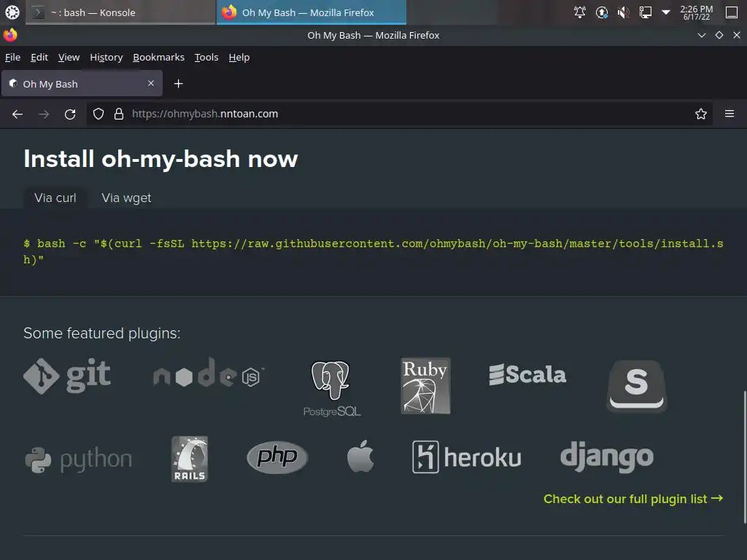Click the Python plugin logo

[78, 459]
